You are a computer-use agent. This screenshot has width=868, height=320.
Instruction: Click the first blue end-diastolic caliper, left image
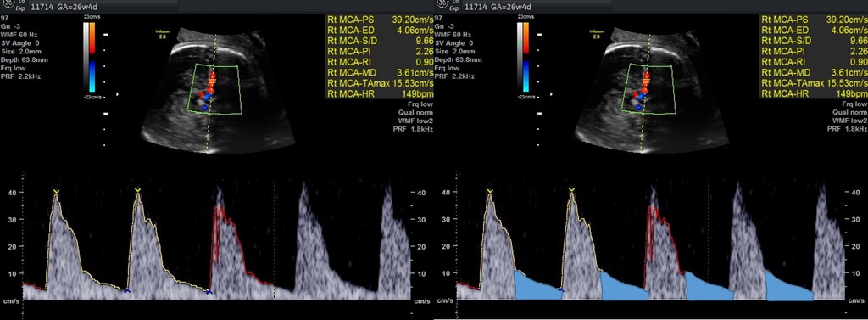(127, 290)
